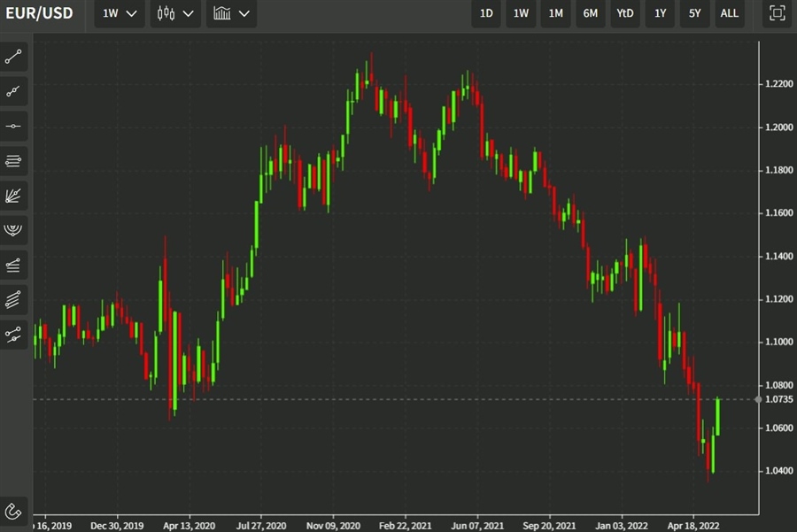Select the horizontal line tool

(x=13, y=127)
